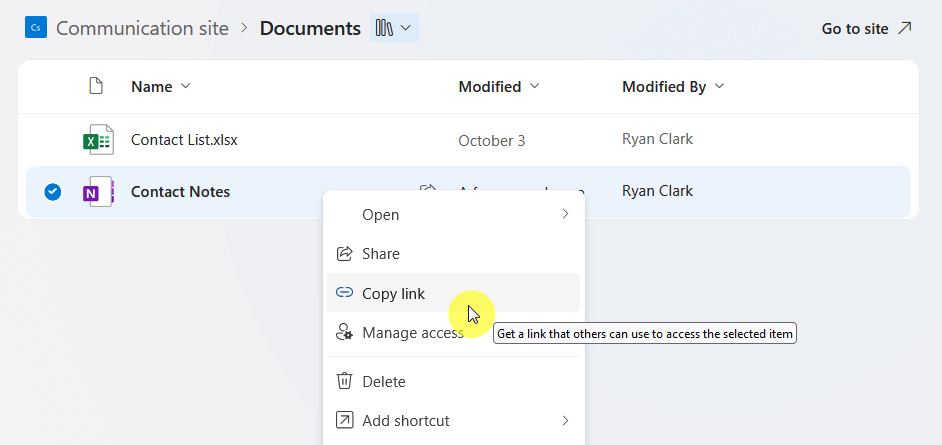Choose Manage access from the context menu

coord(454,332)
